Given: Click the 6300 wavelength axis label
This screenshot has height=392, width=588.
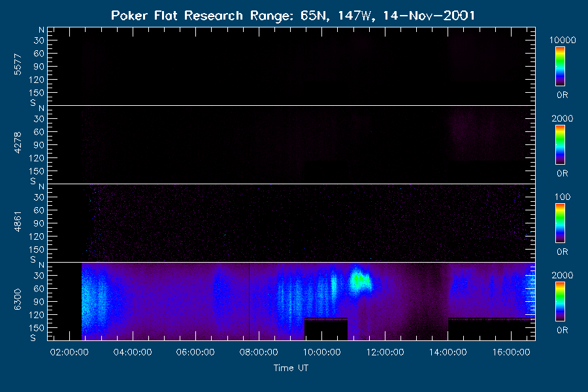Looking at the screenshot, I should point(18,300).
